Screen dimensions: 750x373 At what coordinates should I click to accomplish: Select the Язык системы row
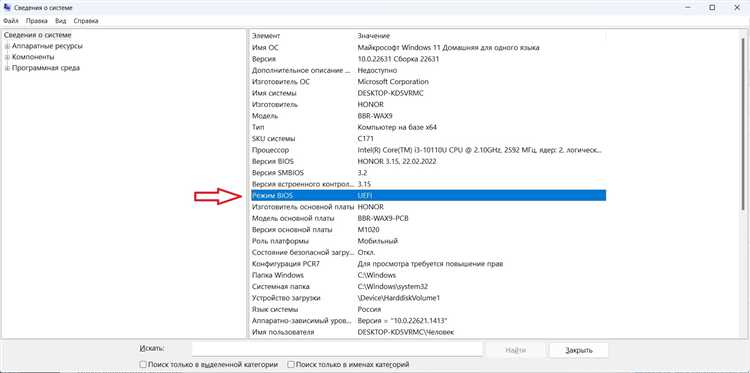point(428,309)
